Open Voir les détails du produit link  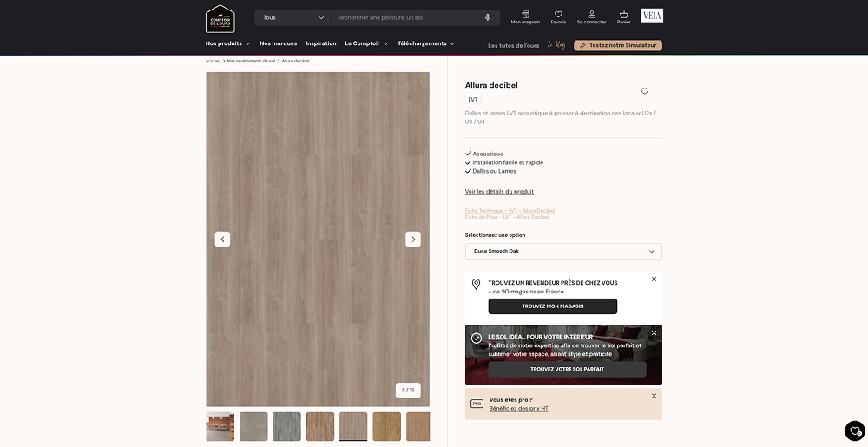point(499,192)
